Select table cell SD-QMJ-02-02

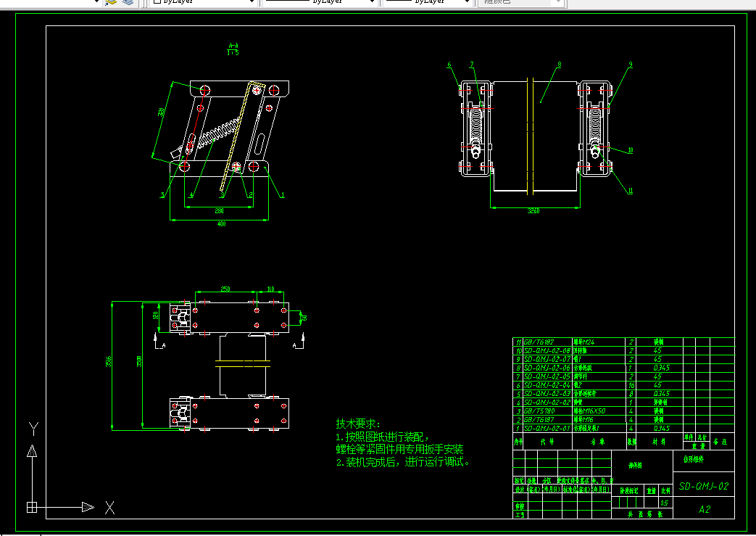tap(547, 403)
